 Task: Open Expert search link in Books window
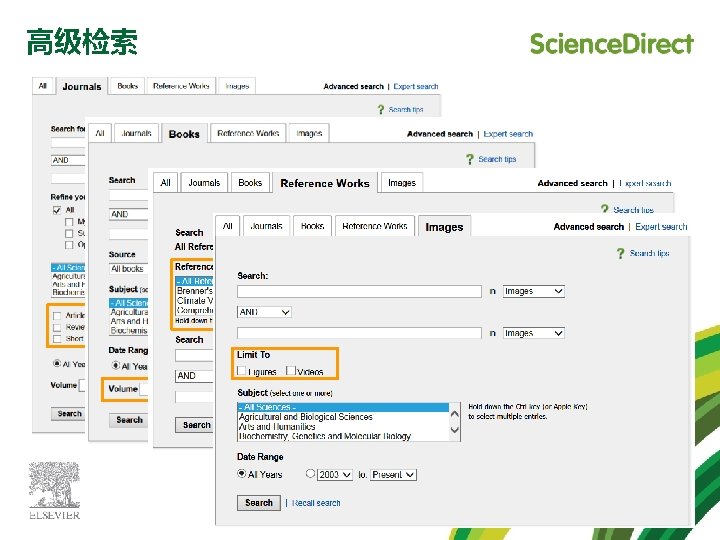tap(508, 134)
